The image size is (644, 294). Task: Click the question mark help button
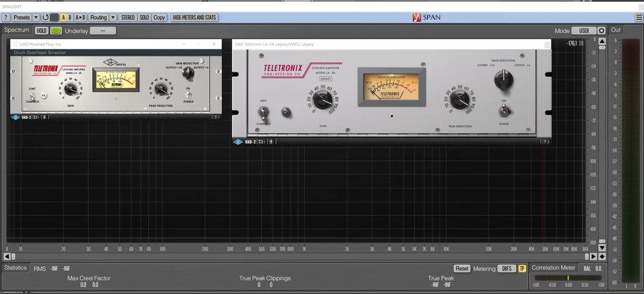tap(6, 18)
